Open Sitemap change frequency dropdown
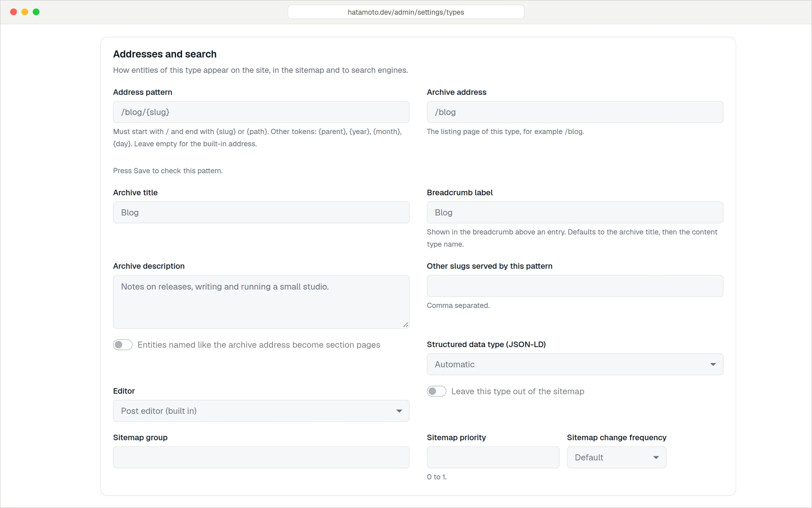The width and height of the screenshot is (812, 508). [x=616, y=457]
